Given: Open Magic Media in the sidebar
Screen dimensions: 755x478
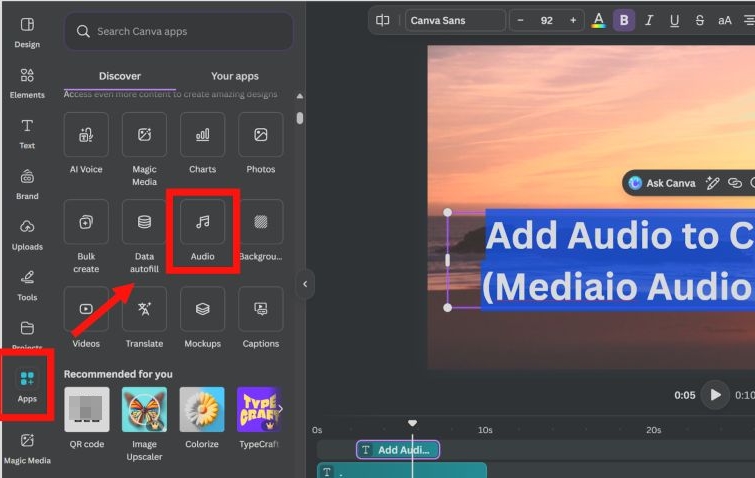Looking at the screenshot, I should tap(27, 449).
